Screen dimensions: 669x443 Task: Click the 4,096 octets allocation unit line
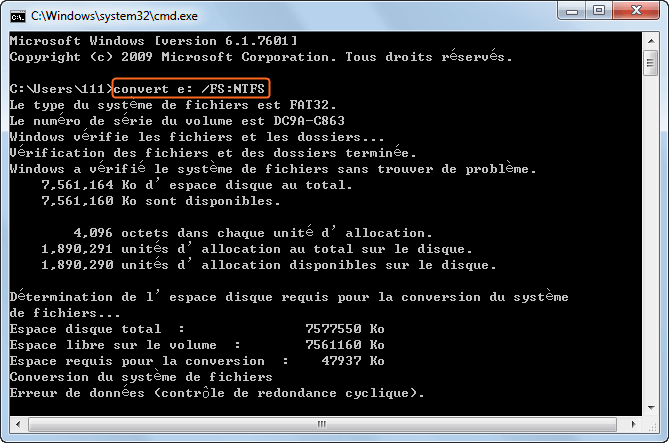pyautogui.click(x=253, y=233)
